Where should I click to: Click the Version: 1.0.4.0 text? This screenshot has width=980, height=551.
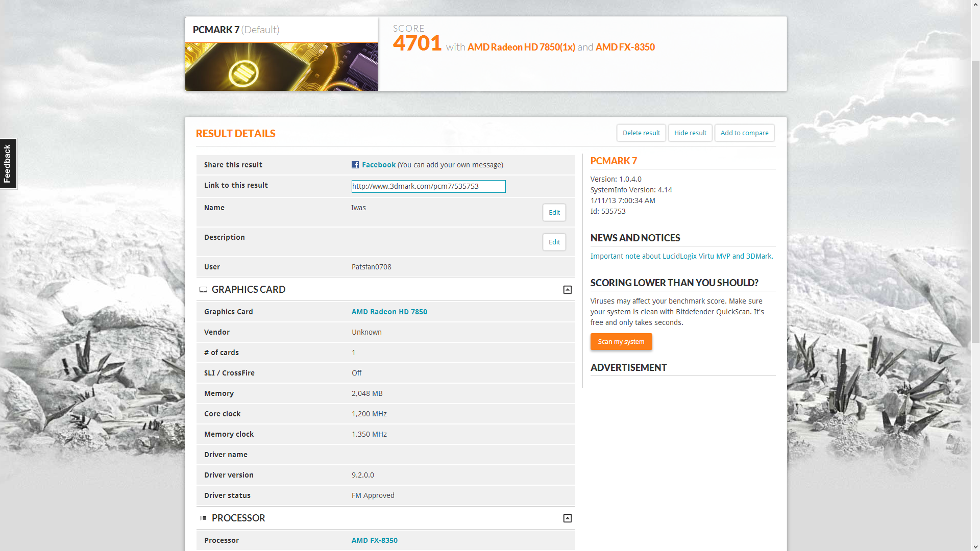[x=616, y=179]
